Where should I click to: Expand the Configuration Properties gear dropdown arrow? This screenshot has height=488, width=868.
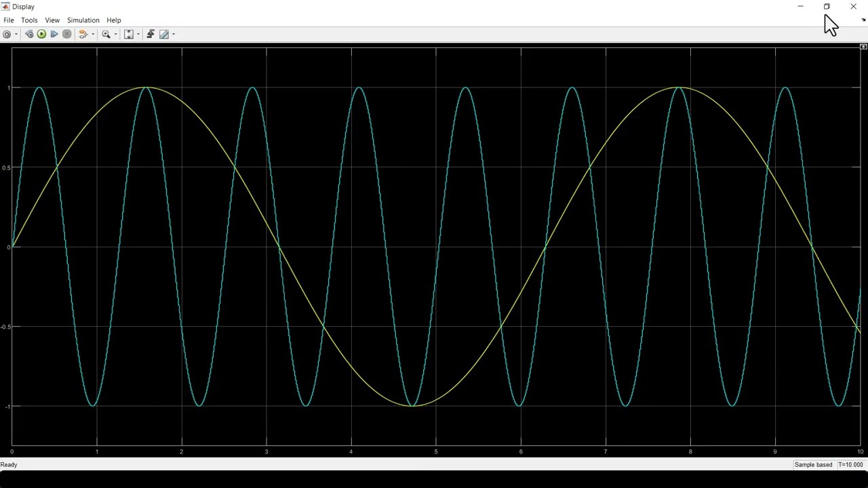tap(16, 34)
